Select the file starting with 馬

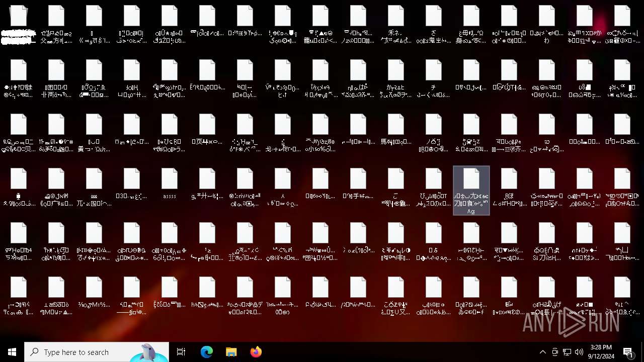coord(396,130)
